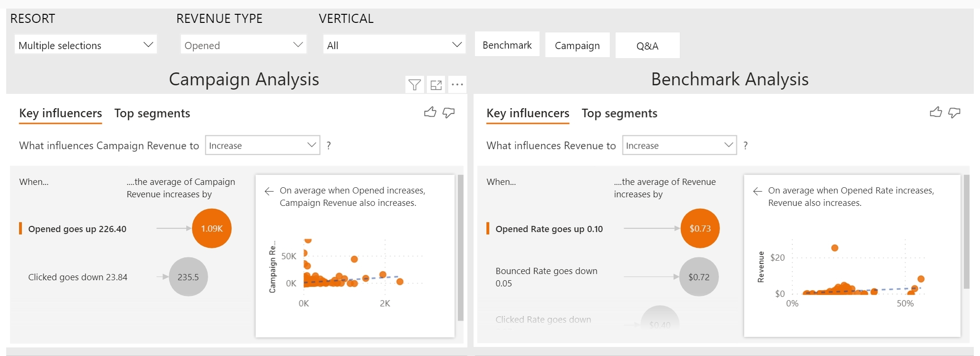This screenshot has height=356, width=980.
Task: Expand the RESORT Multiple selections dropdown
Action: (86, 45)
